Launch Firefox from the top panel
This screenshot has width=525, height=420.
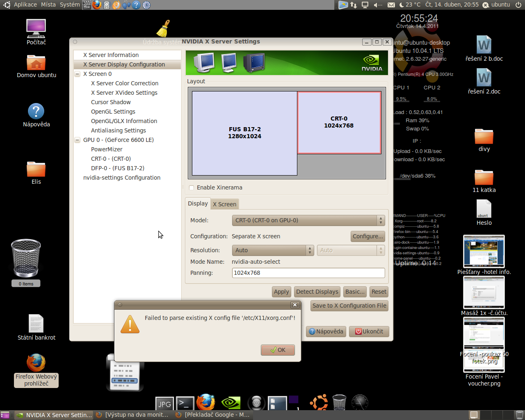tap(97, 5)
